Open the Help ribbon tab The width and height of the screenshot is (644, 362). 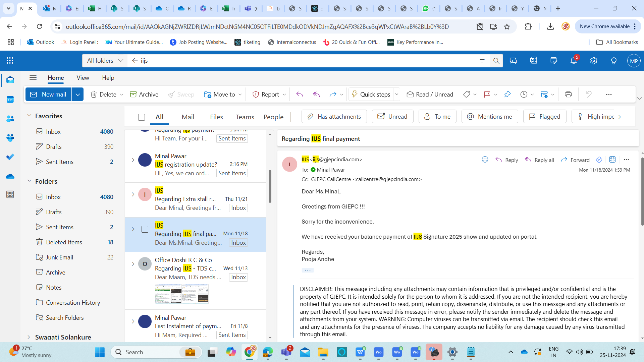pyautogui.click(x=108, y=78)
